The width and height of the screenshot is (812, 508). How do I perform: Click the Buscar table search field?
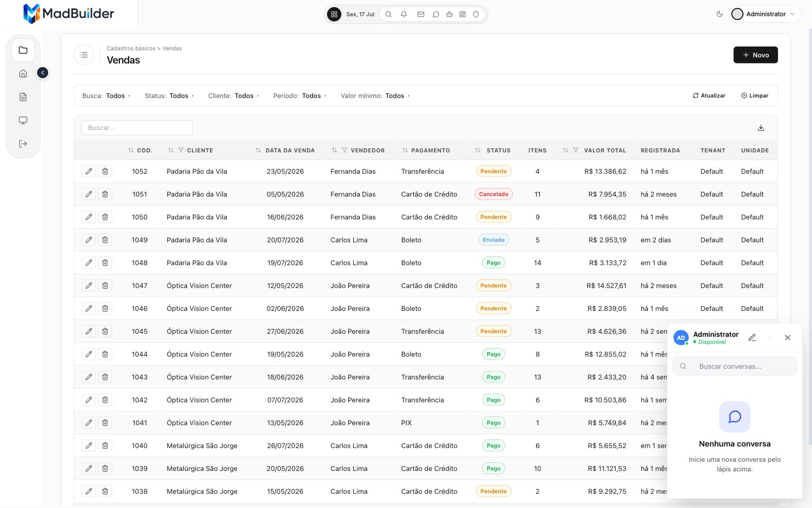(x=137, y=128)
